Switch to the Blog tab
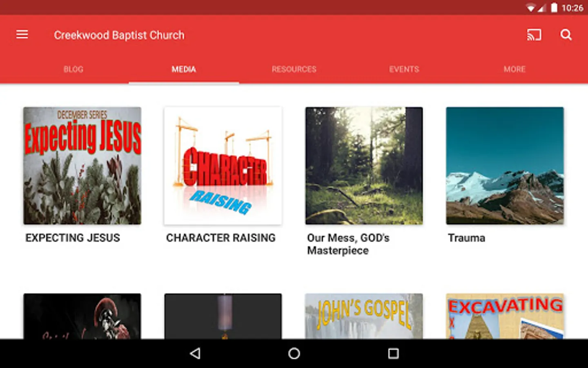 point(73,69)
